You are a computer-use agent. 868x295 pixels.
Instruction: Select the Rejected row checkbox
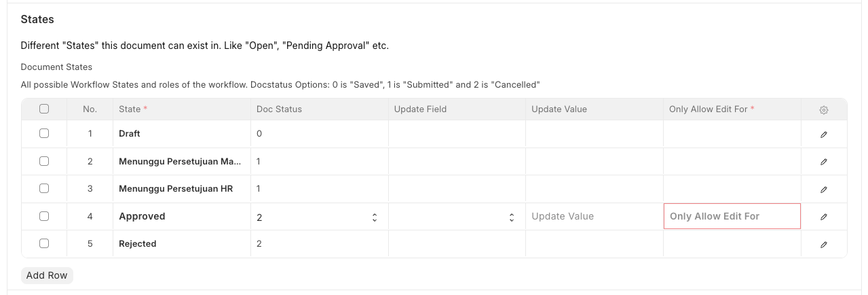44,243
